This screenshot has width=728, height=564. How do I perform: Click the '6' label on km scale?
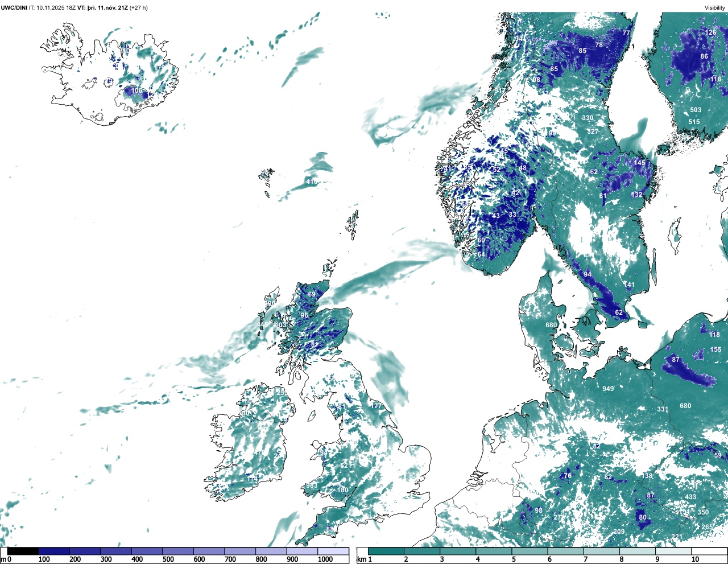click(x=549, y=559)
